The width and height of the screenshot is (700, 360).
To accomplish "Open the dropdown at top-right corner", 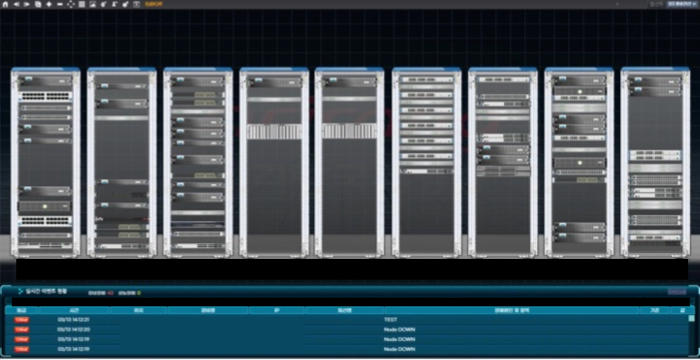I will (x=681, y=4).
